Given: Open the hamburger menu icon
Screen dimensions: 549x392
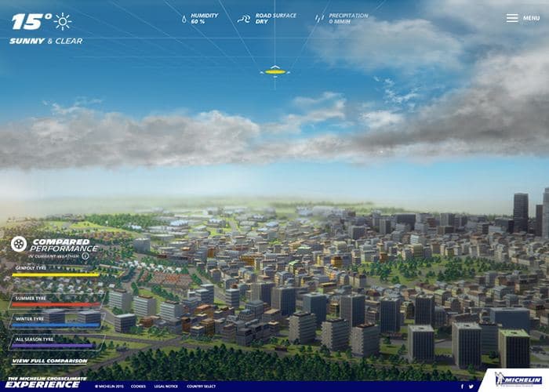Looking at the screenshot, I should (512, 18).
